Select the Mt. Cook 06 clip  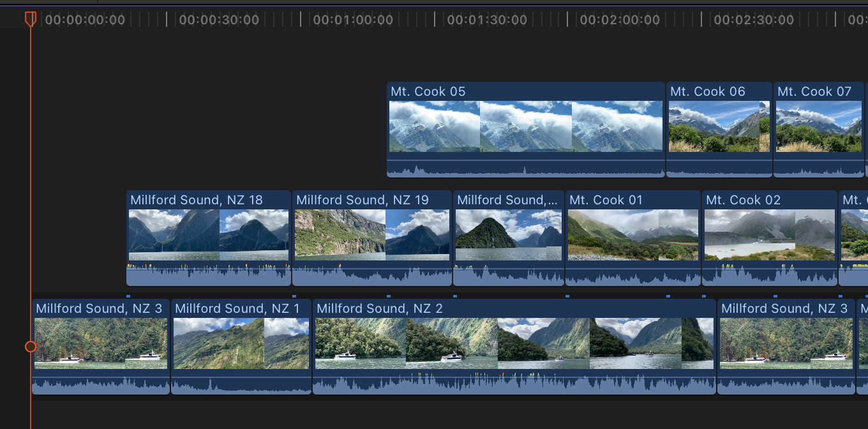click(719, 126)
